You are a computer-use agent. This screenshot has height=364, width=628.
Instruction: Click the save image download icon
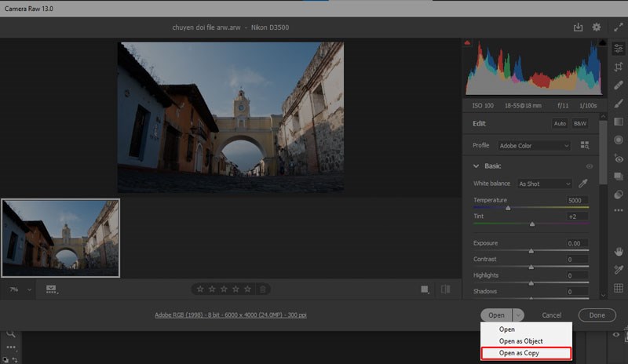pos(579,27)
